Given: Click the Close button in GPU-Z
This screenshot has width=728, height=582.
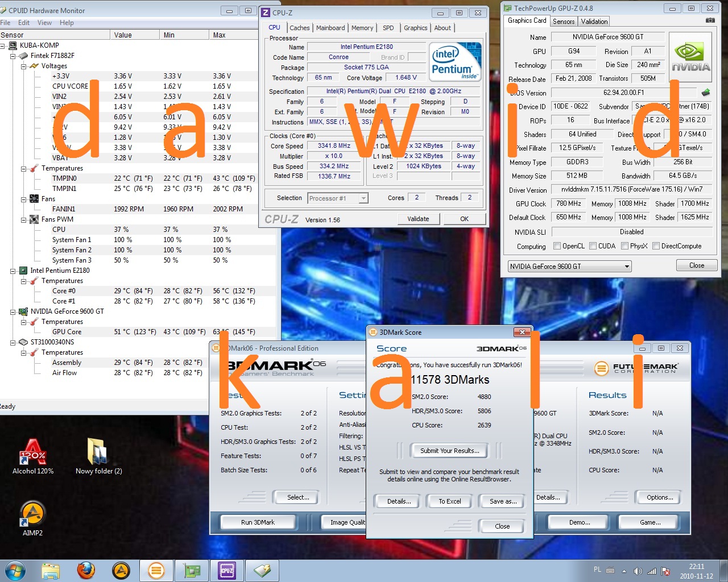Looking at the screenshot, I should [x=697, y=265].
